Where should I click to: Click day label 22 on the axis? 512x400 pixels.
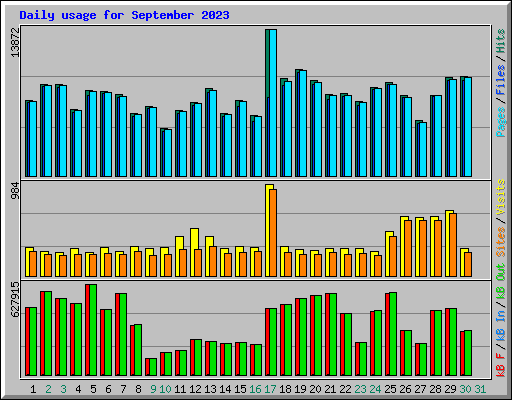(345, 389)
